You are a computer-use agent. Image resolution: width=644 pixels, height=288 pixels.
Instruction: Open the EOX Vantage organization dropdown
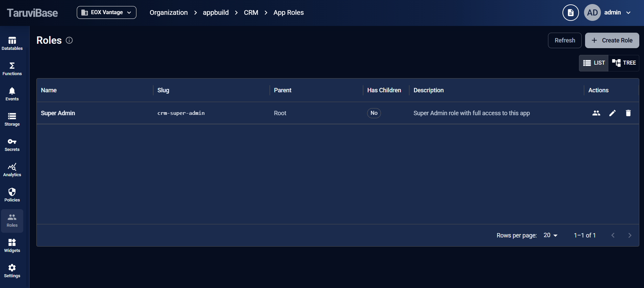[106, 12]
